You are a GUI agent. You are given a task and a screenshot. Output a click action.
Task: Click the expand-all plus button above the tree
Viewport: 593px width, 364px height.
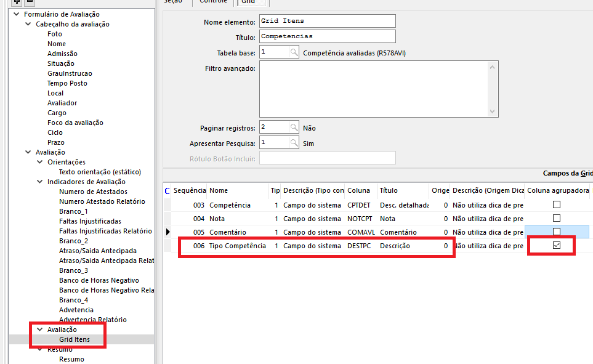[x=17, y=2]
